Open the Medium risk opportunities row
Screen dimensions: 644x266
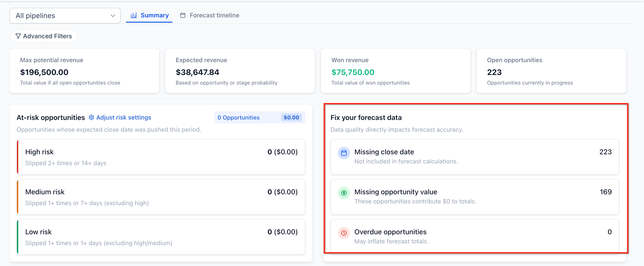pyautogui.click(x=161, y=197)
